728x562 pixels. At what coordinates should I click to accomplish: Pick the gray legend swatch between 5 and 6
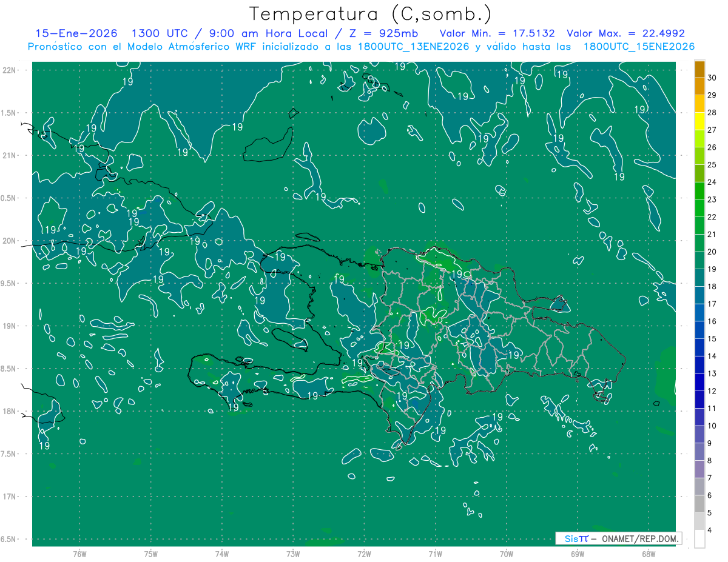click(699, 504)
